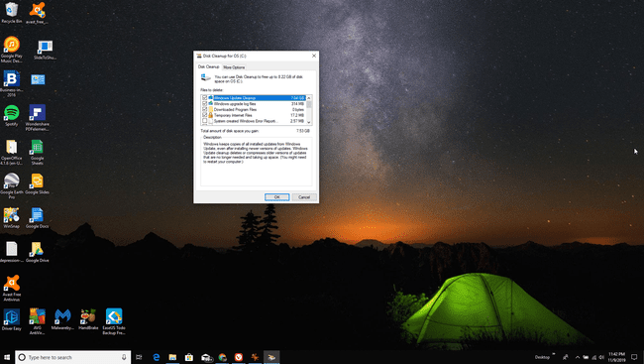
Task: Select the Google Slides desktop icon
Action: (37, 183)
